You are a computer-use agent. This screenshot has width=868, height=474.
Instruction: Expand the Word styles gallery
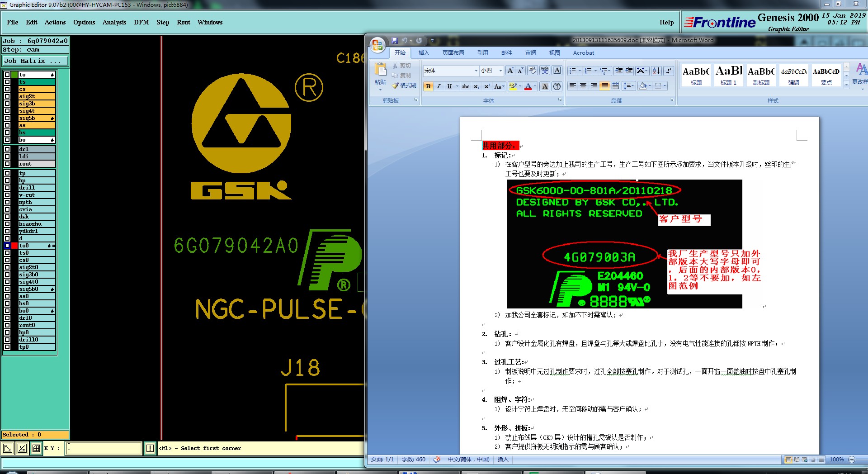click(x=846, y=84)
